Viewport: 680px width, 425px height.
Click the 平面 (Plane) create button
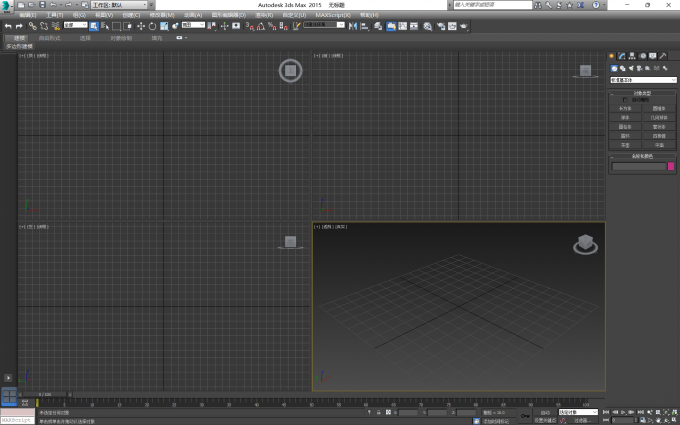pos(659,145)
